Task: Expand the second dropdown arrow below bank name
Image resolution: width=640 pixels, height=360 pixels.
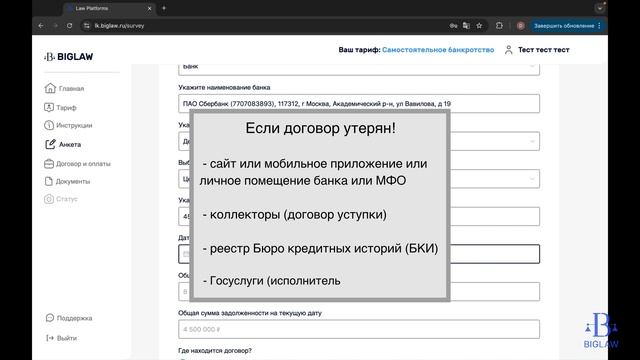Action: pos(532,179)
